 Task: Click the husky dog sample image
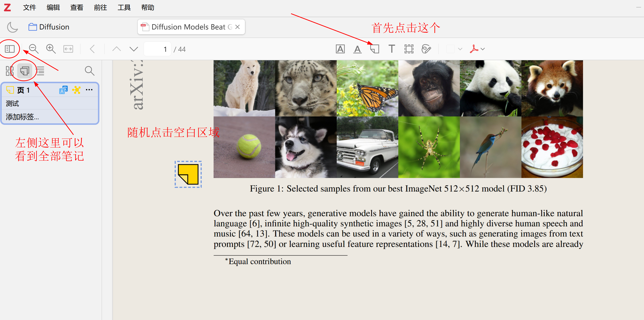[x=306, y=147]
